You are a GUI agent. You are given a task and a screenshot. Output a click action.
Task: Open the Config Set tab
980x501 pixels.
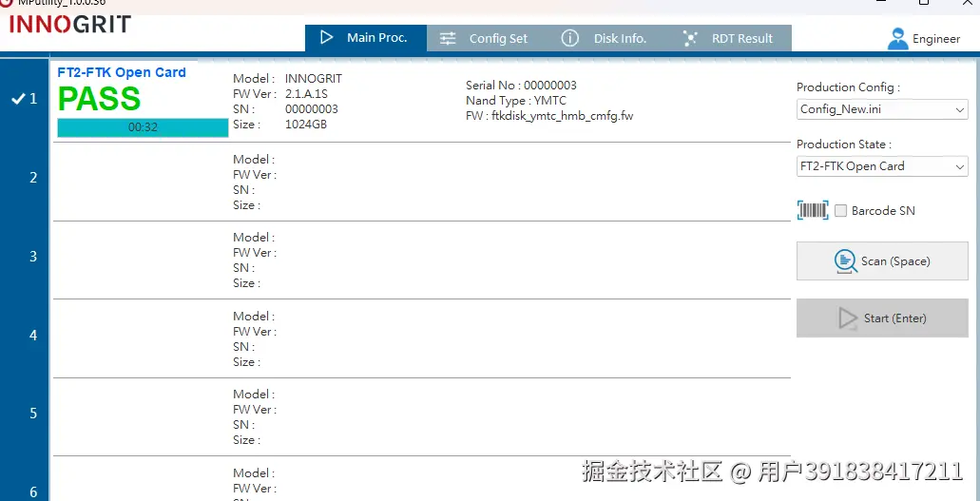pyautogui.click(x=489, y=38)
